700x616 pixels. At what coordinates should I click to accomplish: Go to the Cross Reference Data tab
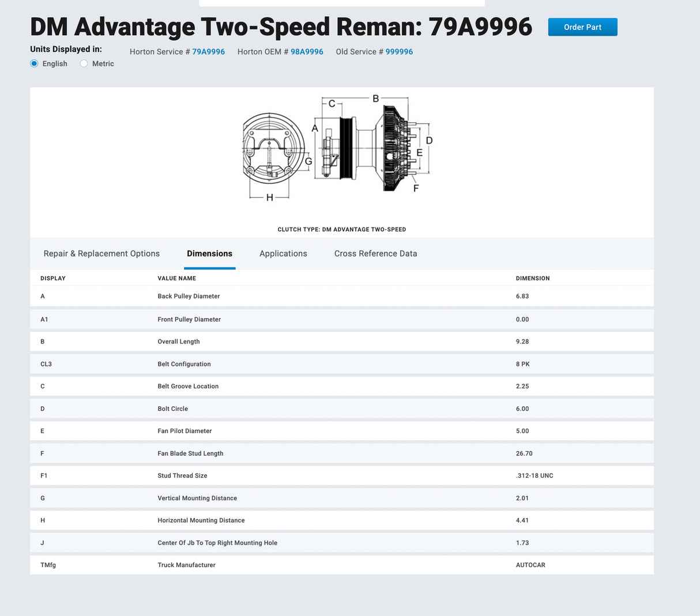click(x=375, y=254)
